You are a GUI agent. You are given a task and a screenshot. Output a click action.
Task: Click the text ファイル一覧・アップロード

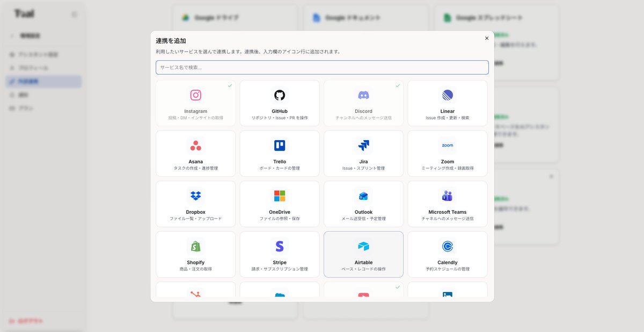(x=196, y=219)
